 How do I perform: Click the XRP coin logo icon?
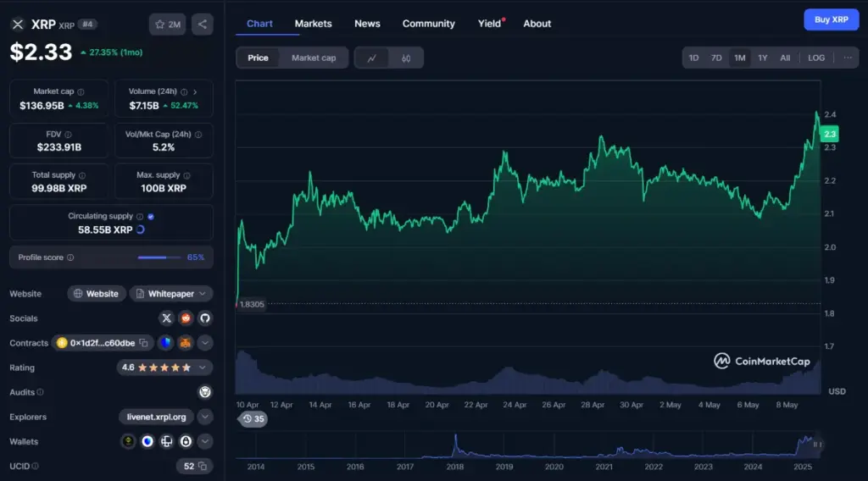tap(18, 25)
